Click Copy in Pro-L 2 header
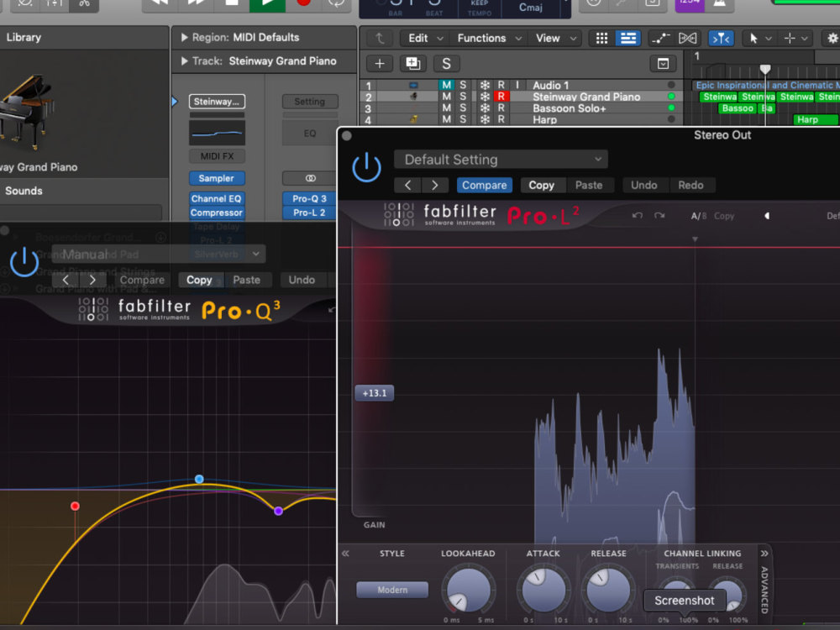Screen dimensions: 840x630 (541, 185)
